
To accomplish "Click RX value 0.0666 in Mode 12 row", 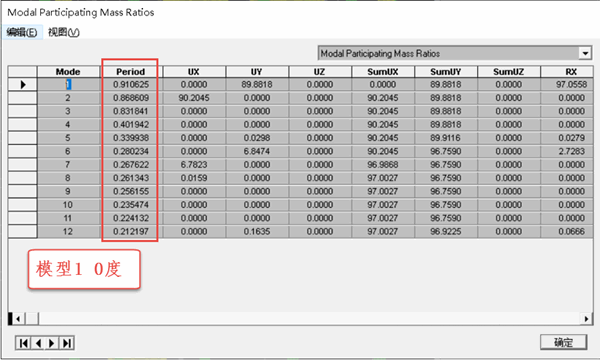I will pos(567,231).
